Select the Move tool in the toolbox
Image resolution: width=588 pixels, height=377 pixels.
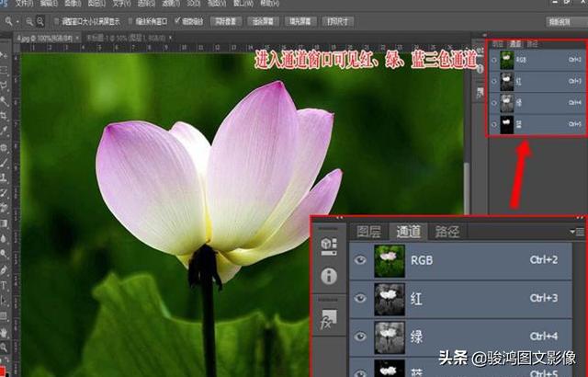tap(4, 55)
